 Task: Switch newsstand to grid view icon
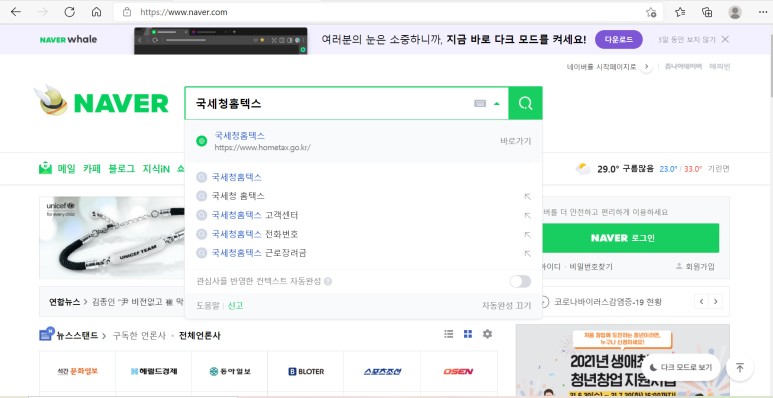[468, 334]
